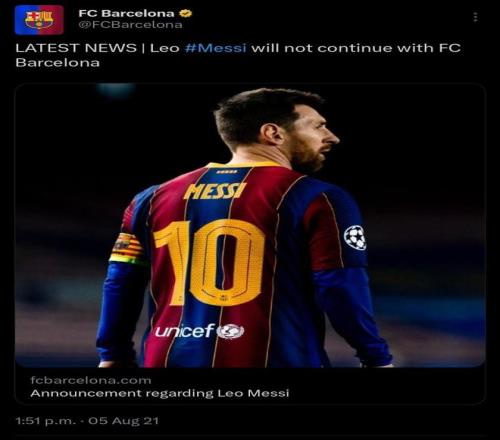Click the 05 Aug 21 date
Image resolution: width=500 pixels, height=440 pixels.
pyautogui.click(x=123, y=421)
